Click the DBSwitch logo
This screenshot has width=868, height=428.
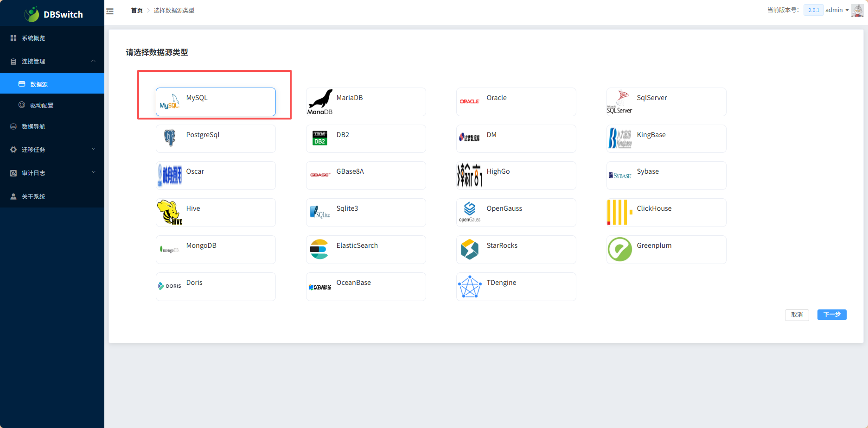click(x=53, y=14)
